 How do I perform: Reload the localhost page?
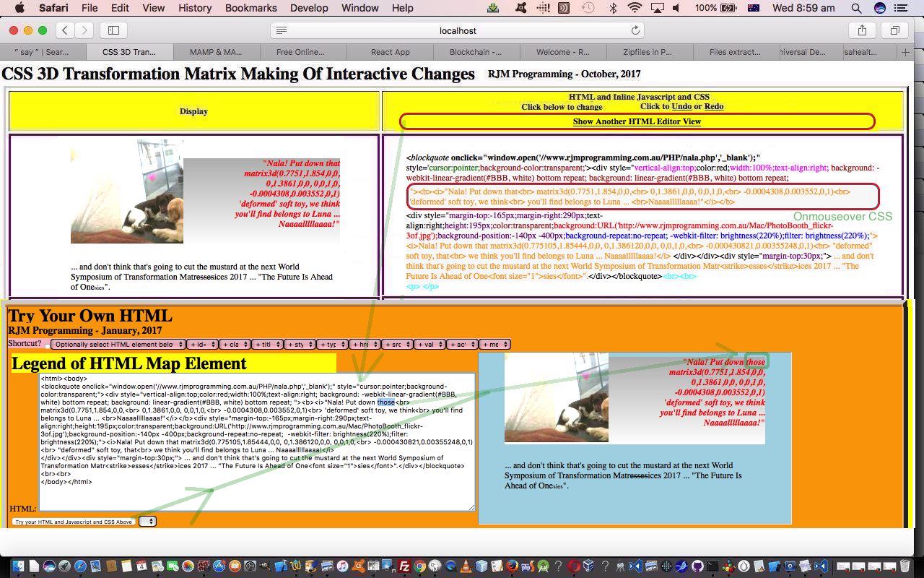point(635,30)
